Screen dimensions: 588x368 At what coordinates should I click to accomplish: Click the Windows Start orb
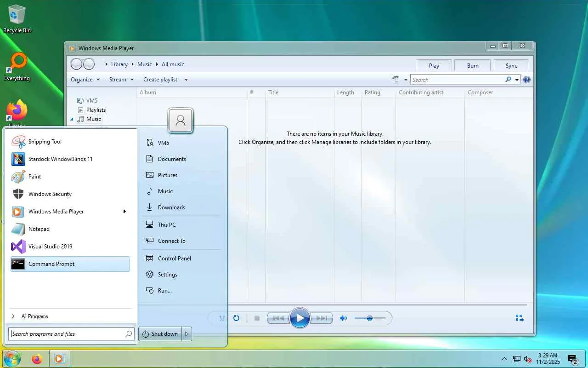[x=12, y=359]
